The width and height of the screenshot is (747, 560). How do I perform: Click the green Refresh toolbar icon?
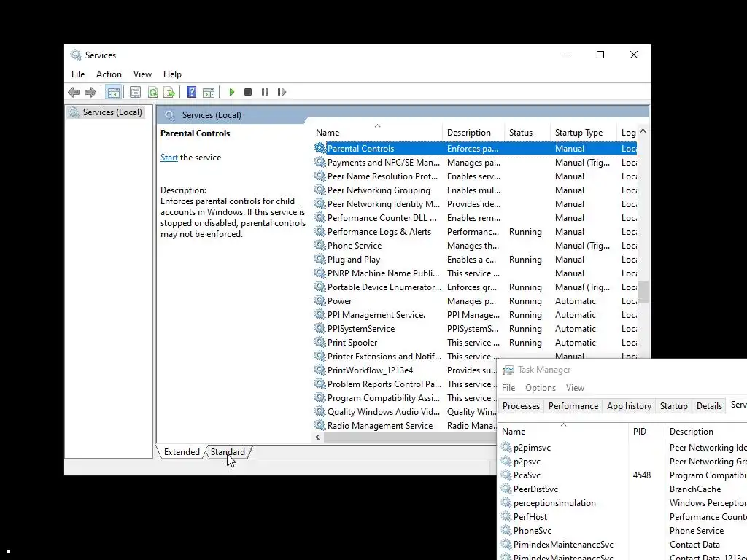click(x=152, y=92)
